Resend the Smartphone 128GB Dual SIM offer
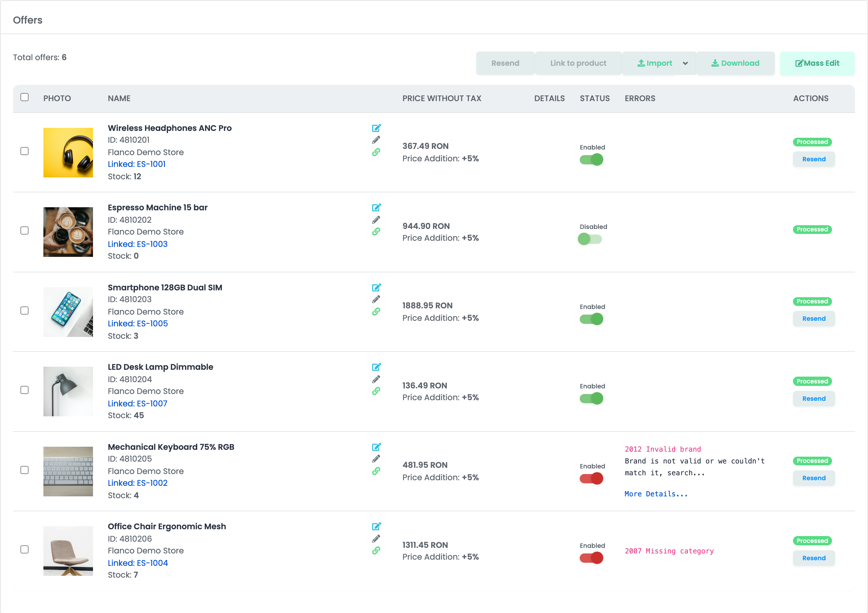This screenshot has height=613, width=868. [x=813, y=319]
